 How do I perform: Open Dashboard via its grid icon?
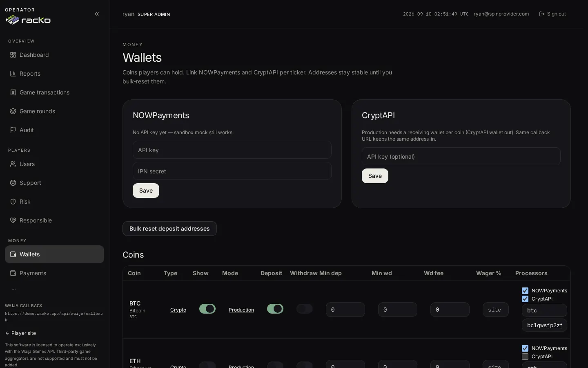(x=13, y=55)
